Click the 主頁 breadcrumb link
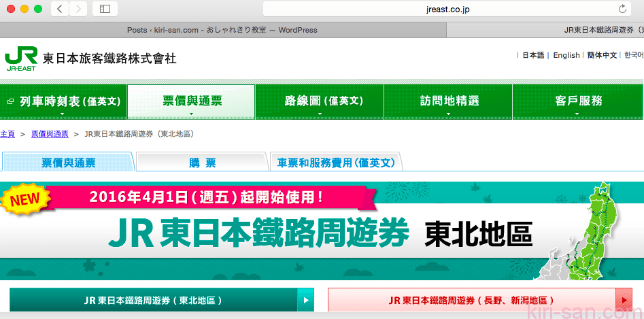This screenshot has width=644, height=319. (x=7, y=134)
